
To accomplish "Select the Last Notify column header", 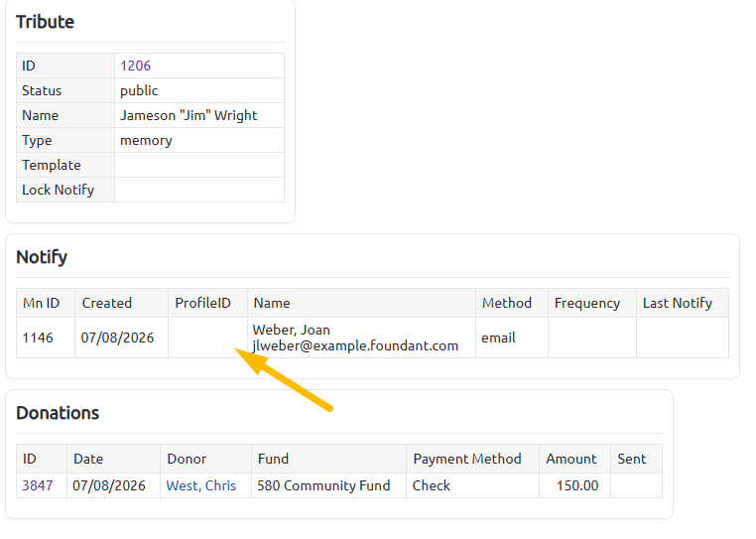I will pos(683,303).
